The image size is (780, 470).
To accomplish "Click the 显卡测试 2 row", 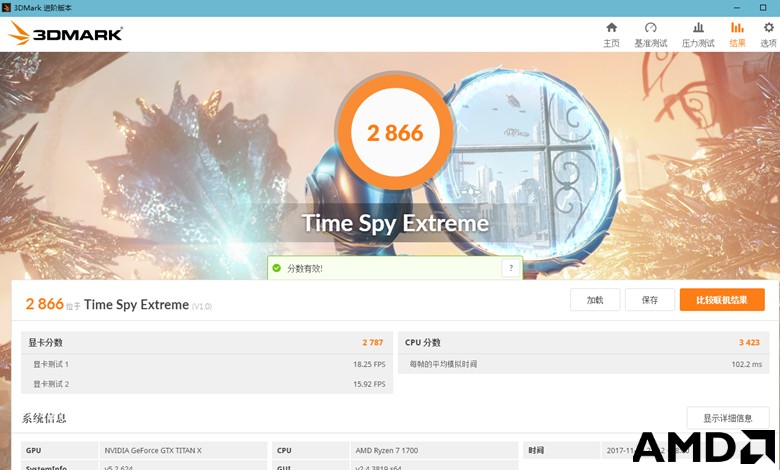I will 206,384.
